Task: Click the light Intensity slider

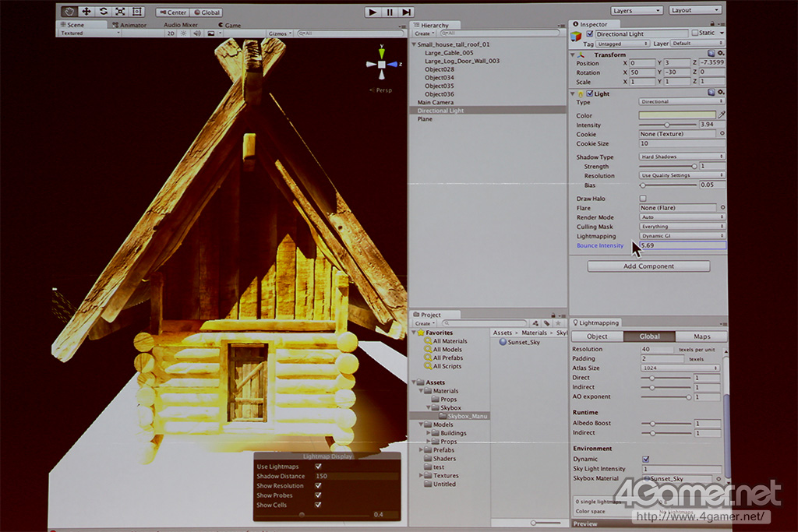Action: pos(667,125)
